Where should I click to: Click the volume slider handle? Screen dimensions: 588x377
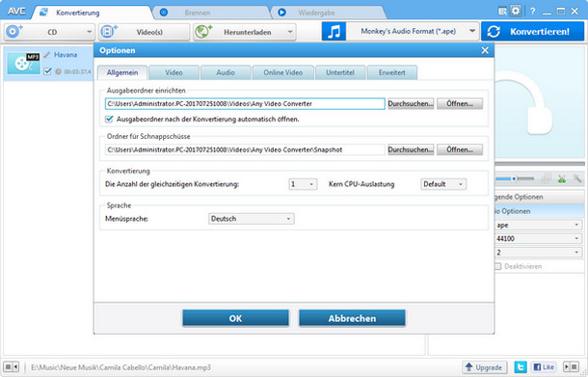(x=514, y=178)
